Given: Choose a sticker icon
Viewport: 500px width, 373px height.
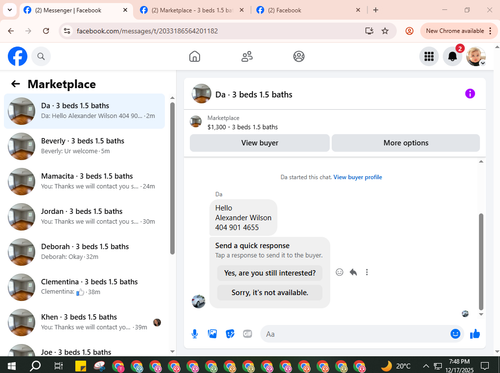Looking at the screenshot, I should tap(230, 334).
